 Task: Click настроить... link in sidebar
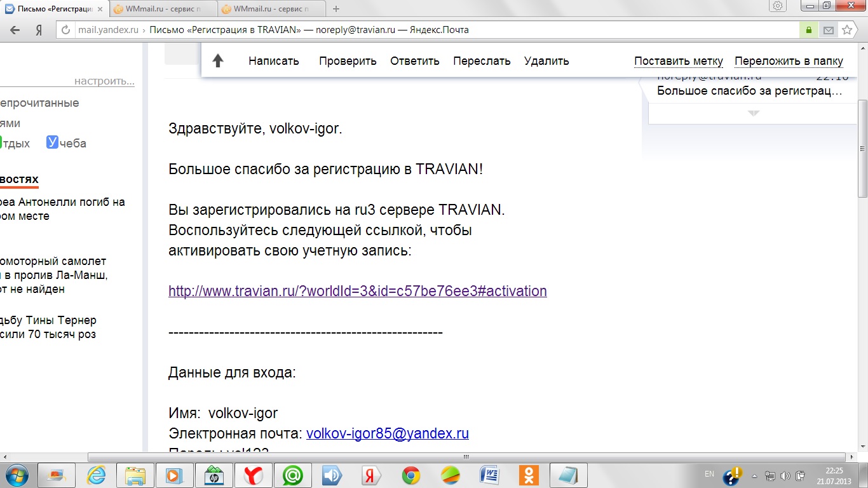pyautogui.click(x=104, y=81)
